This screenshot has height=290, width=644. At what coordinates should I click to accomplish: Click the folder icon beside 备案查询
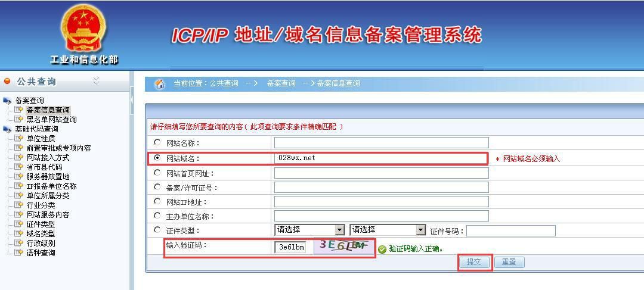(x=7, y=101)
